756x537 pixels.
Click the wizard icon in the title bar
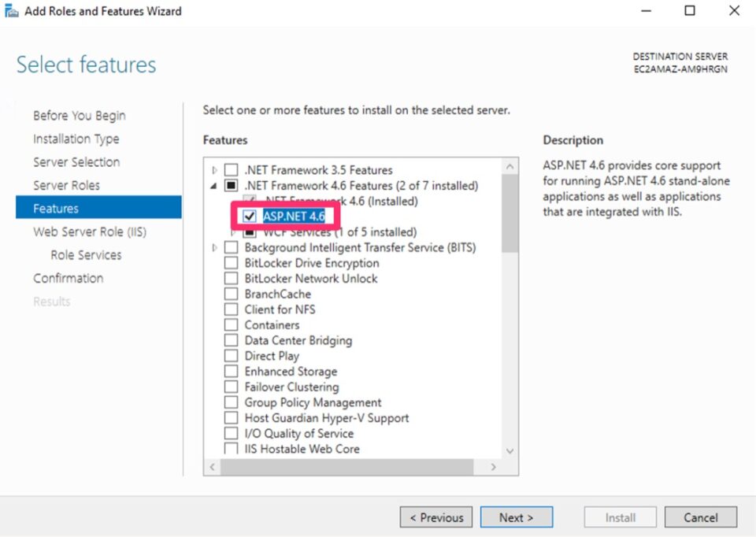point(11,10)
